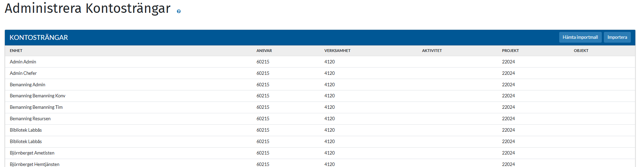Click the PROJEKT column header
This screenshot has height=167, width=644.
(x=510, y=51)
